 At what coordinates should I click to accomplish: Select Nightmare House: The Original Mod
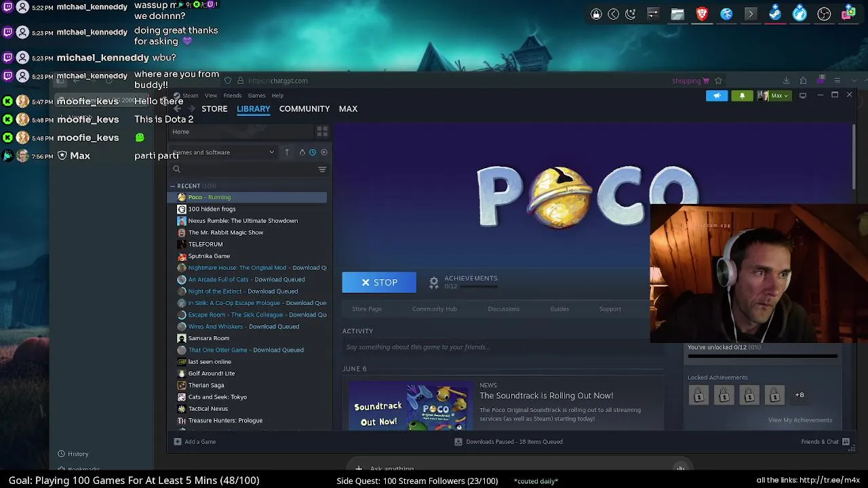[248, 268]
